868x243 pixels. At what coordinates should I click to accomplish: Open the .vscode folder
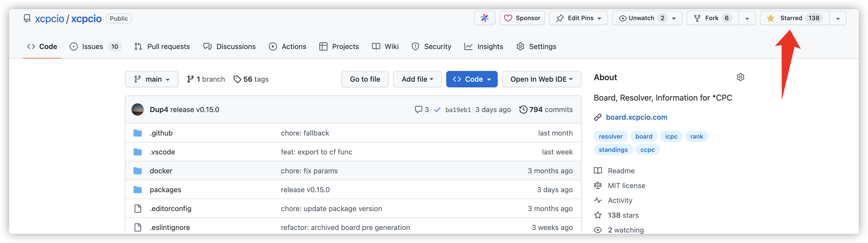click(162, 152)
